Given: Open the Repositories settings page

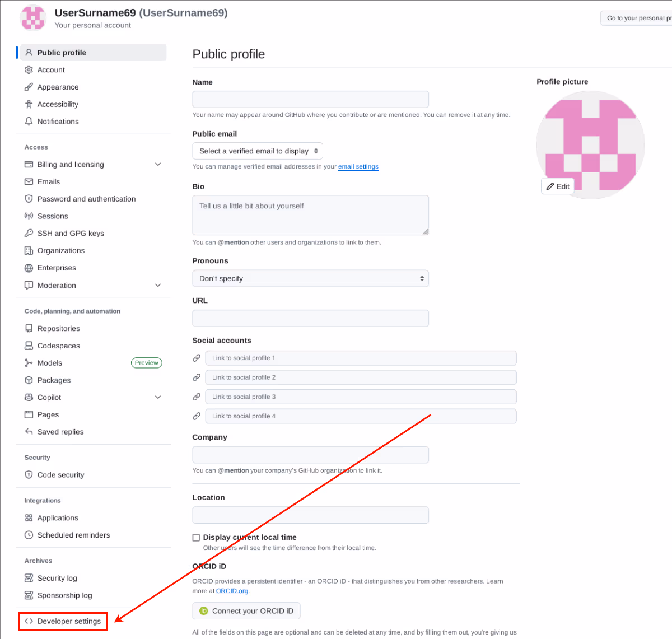Looking at the screenshot, I should (x=58, y=329).
